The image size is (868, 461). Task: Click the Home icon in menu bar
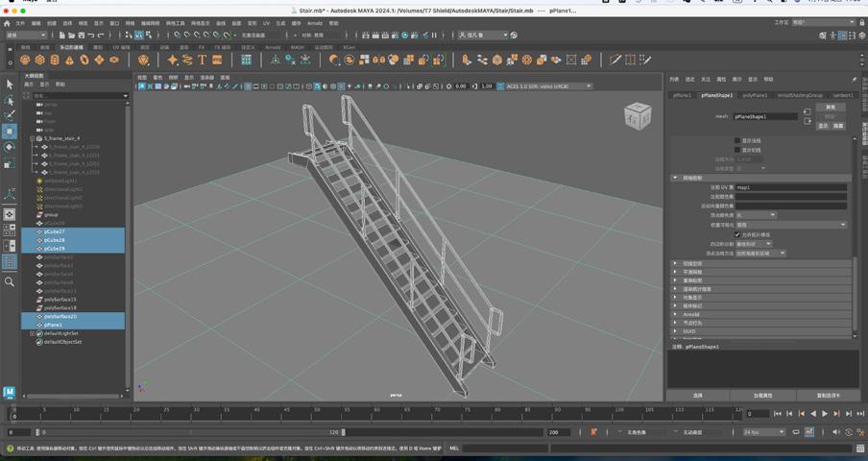pyautogui.click(x=7, y=24)
